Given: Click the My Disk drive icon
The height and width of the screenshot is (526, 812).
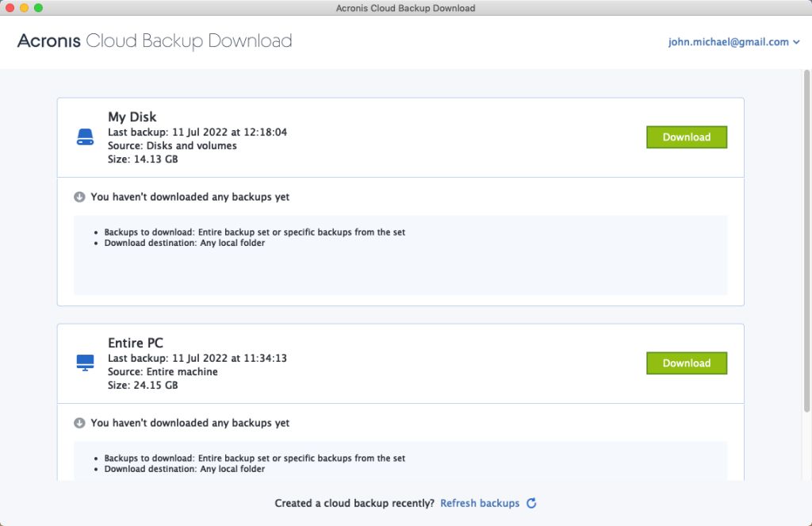Looking at the screenshot, I should click(85, 137).
